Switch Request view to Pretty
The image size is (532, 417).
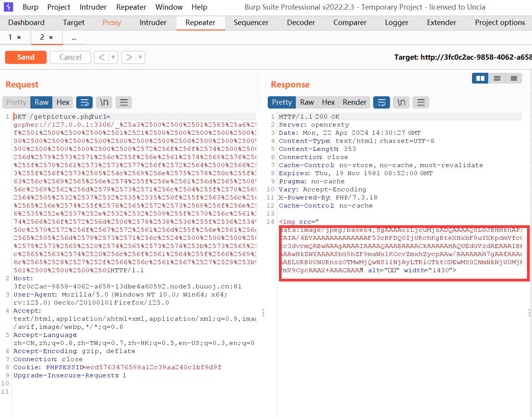(17, 102)
